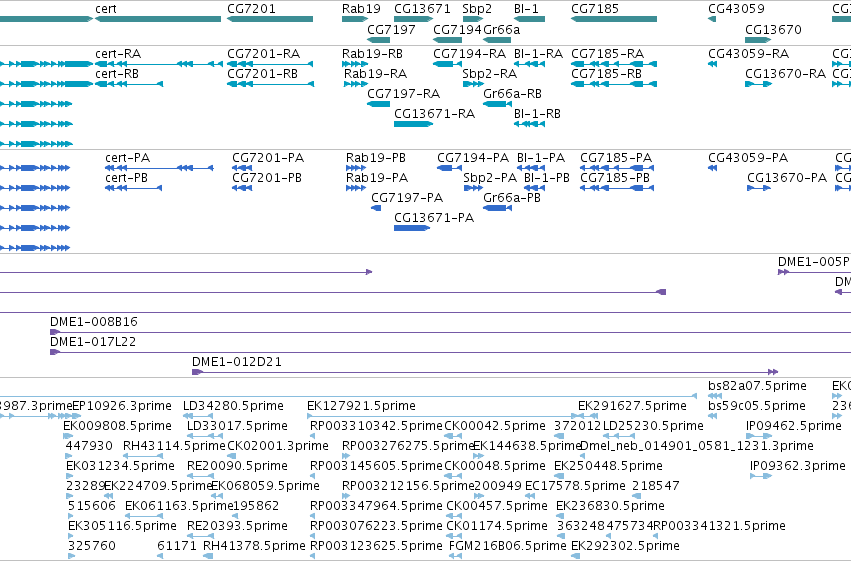Click the Sbp2-PA protein label
The width and height of the screenshot is (851, 561).
(x=490, y=177)
